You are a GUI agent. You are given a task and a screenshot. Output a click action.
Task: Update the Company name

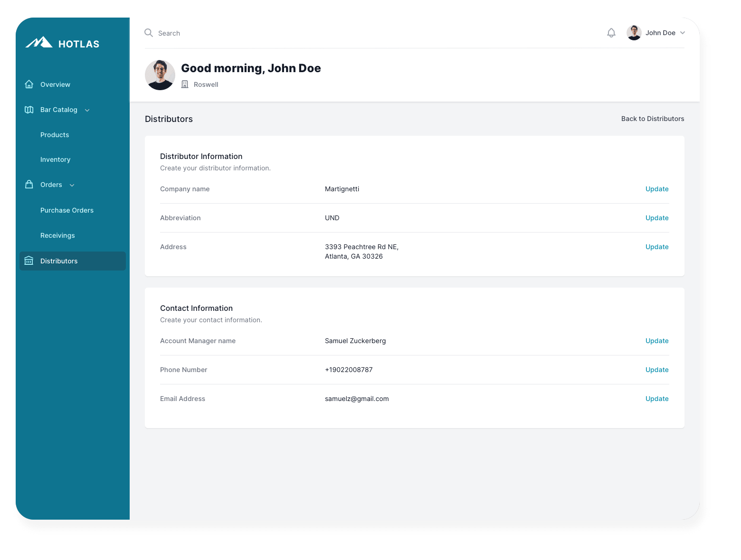pos(657,189)
